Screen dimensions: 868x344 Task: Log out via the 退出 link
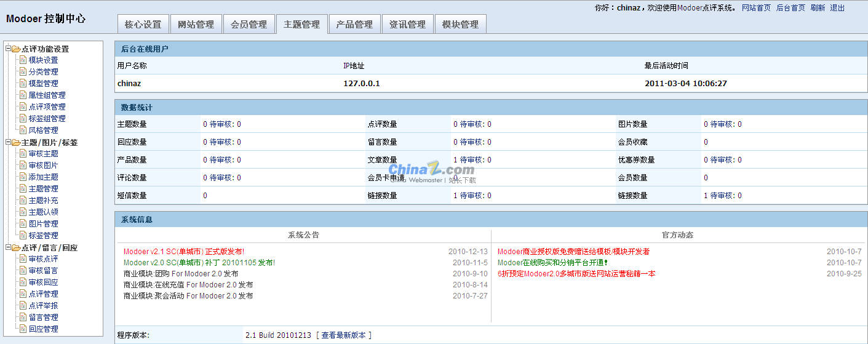click(x=837, y=8)
